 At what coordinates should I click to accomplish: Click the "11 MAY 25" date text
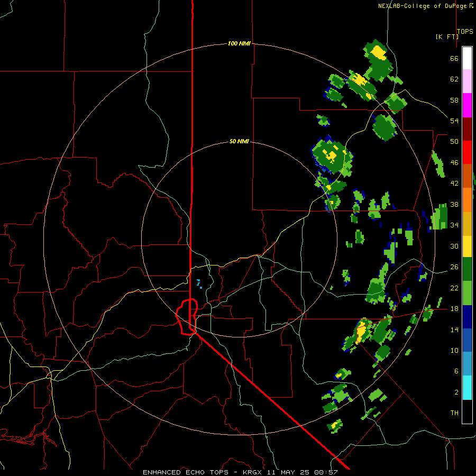coord(288,472)
